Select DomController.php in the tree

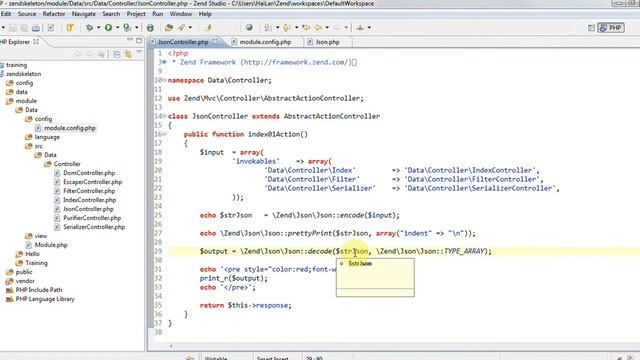coord(89,173)
